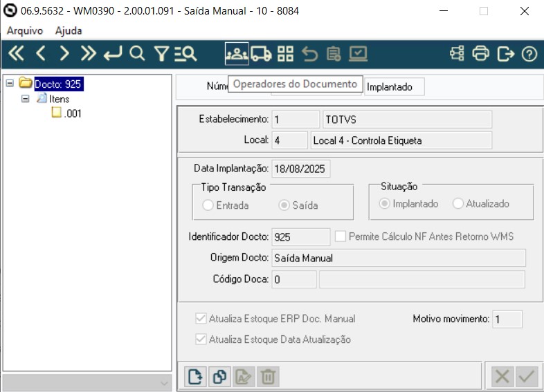
Task: Select Docto: 925 in the tree
Action: click(59, 84)
